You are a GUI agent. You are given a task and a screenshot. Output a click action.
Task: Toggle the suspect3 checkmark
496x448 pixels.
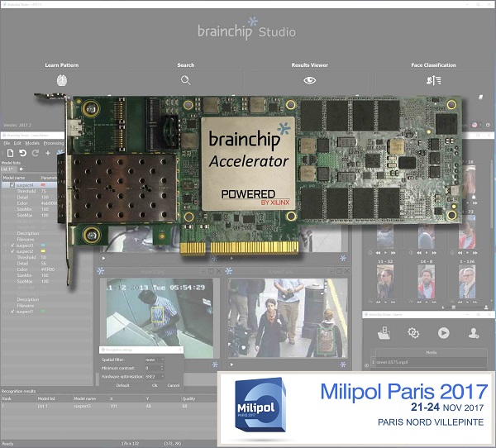coord(12,245)
